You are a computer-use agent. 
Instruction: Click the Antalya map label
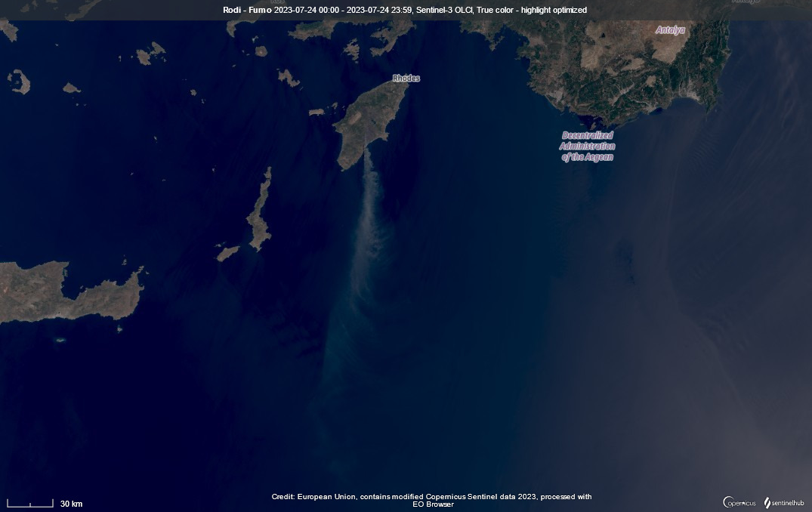click(x=670, y=30)
